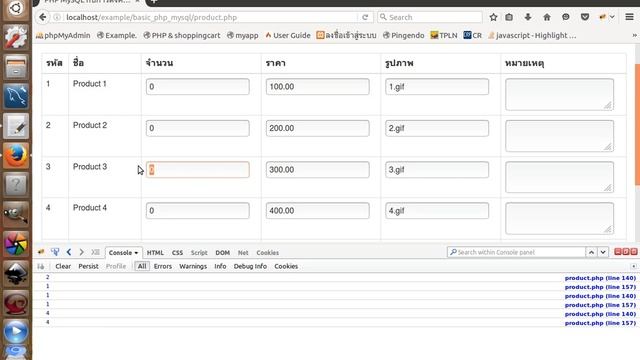Viewport: 640px width, 360px height.
Task: Jump to next console search result arrow
Action: coord(603,252)
